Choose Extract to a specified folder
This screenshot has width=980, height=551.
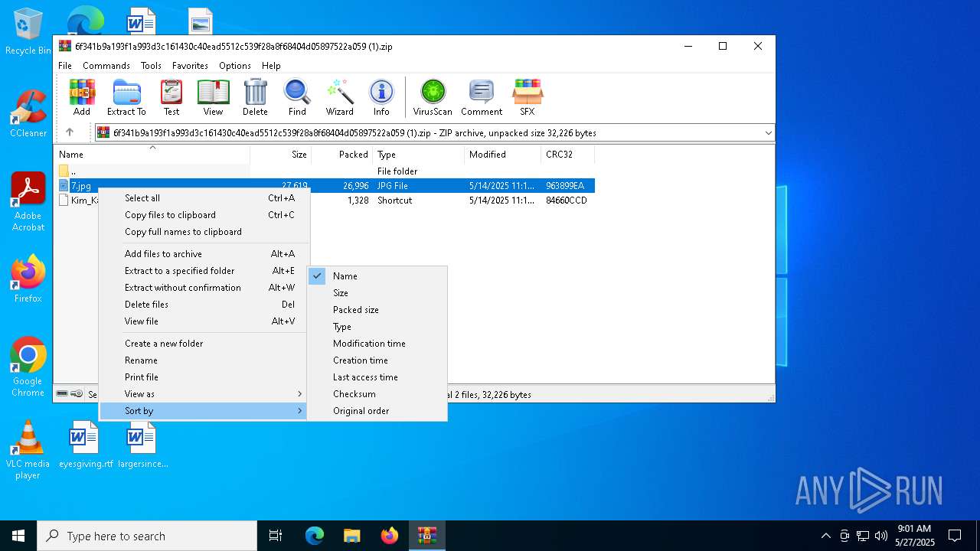click(x=203, y=271)
